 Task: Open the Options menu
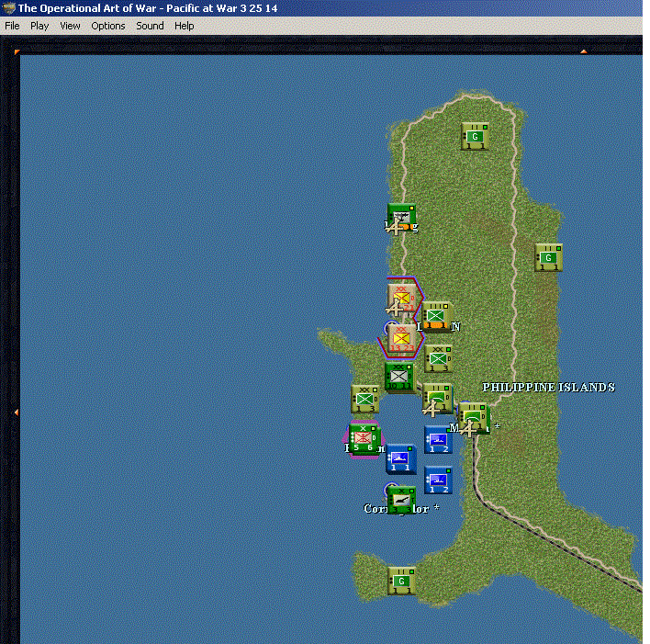point(107,26)
